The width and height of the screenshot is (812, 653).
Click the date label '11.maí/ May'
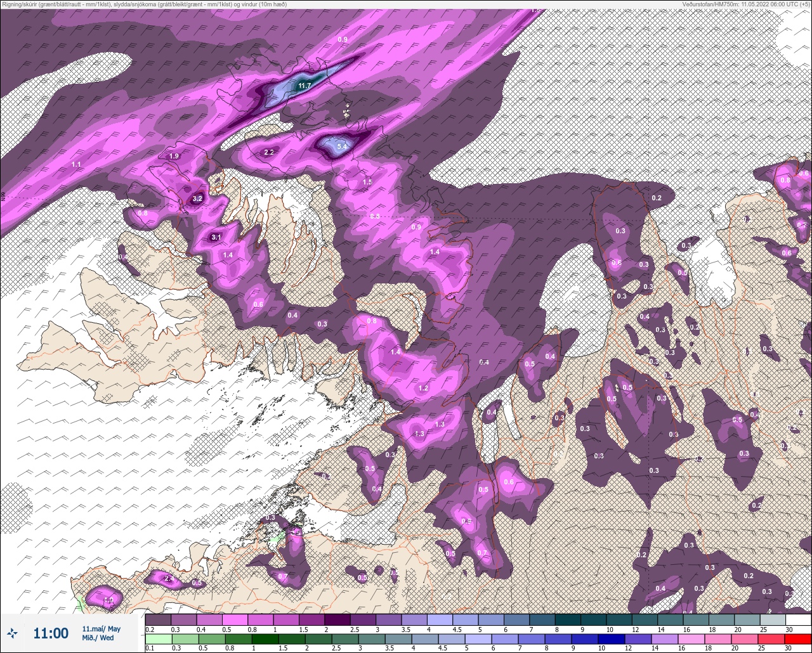[101, 629]
